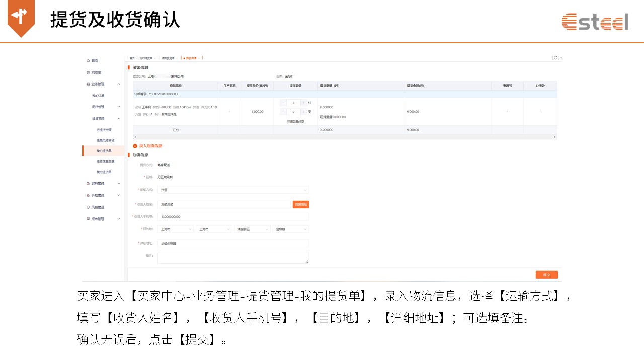Viewport: 644px width, 362px height.
Task: Expand the 报表管理 menu chevron
Action: (119, 219)
